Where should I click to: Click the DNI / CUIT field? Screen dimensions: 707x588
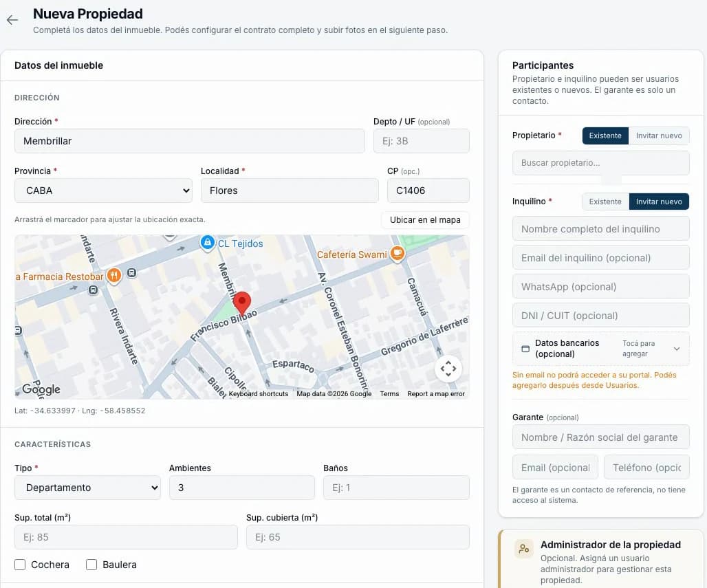(600, 315)
